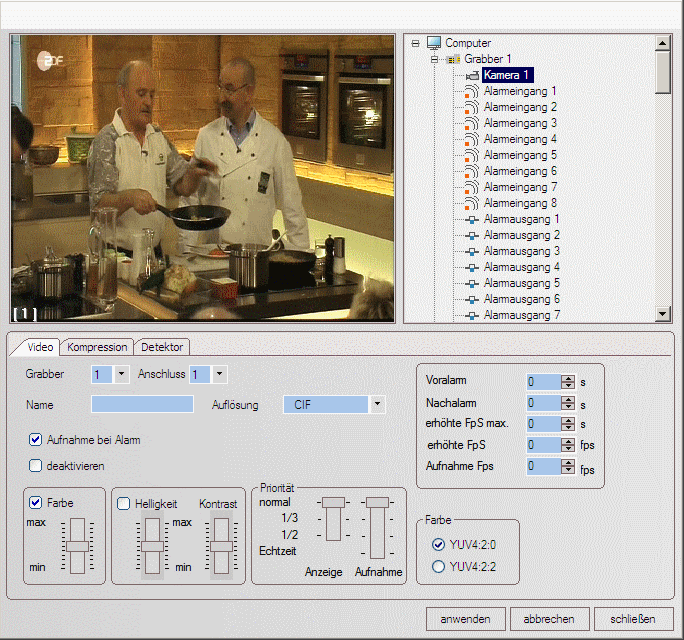Viewport: 684px width, 640px height.
Task: Click the Alarmeingang 2 sensor icon
Action: 471,108
